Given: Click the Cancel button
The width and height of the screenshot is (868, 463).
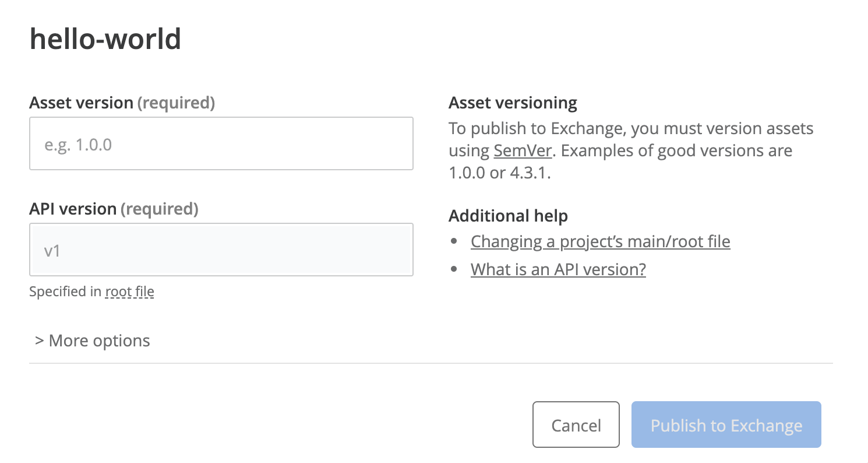Looking at the screenshot, I should [x=576, y=425].
